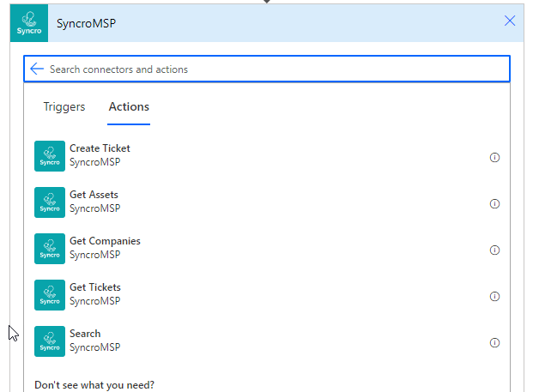
Task: Click the Syncro icon beside Get Assets
Action: [50, 202]
